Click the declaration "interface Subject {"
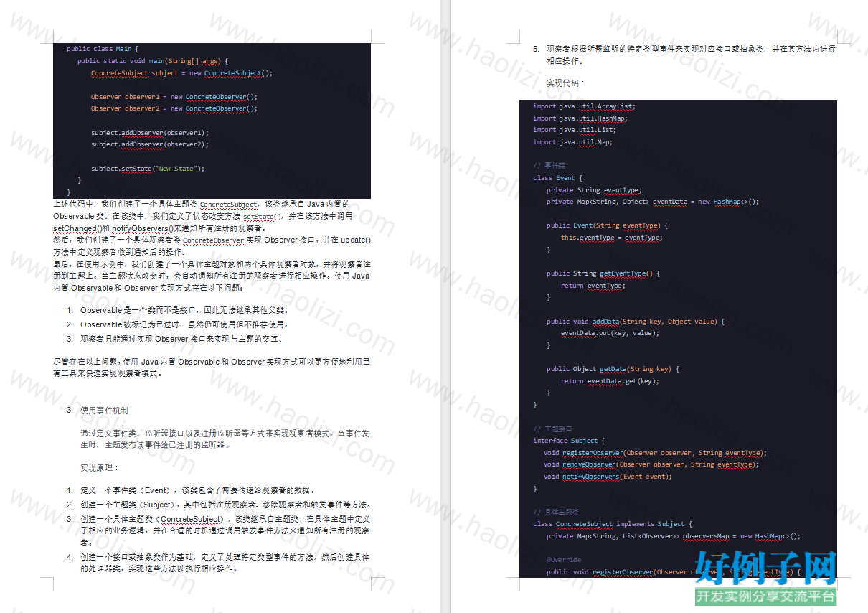 coord(569,441)
